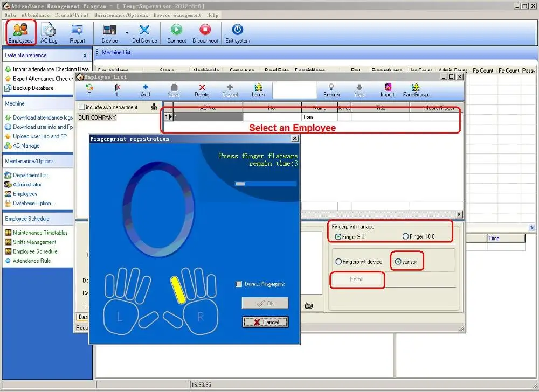Click the AC Log toolbar icon
539x392 pixels.
point(49,32)
